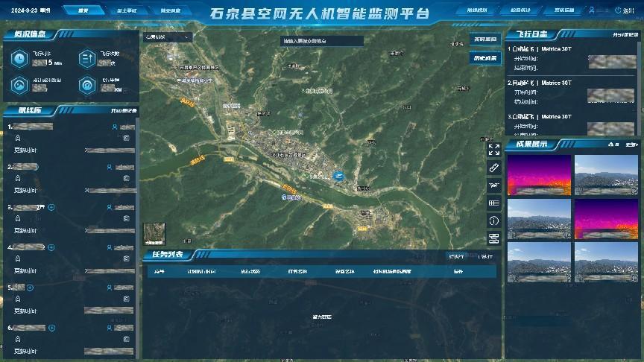Click the bottom layout icon in map toolbar
This screenshot has width=644, height=362.
tap(493, 238)
